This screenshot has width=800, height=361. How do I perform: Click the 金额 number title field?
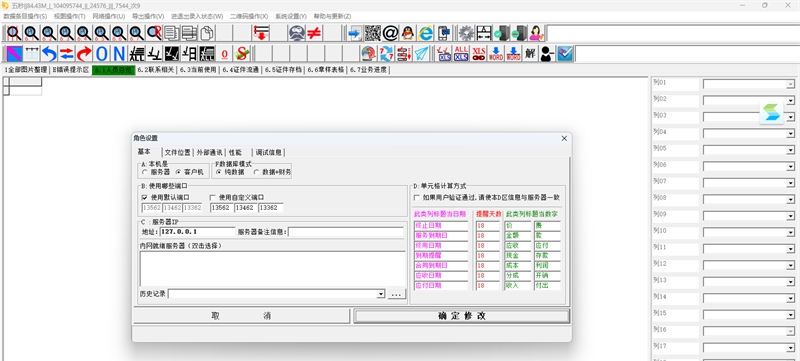point(518,236)
